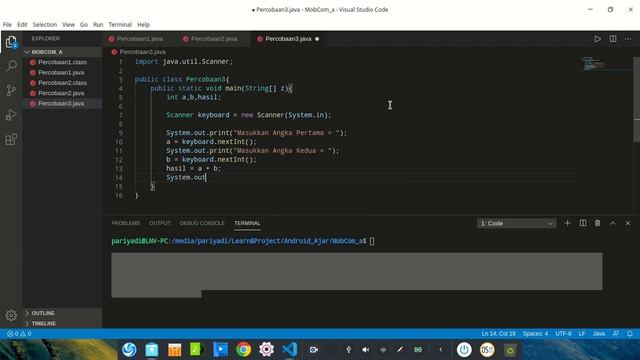Open the launcher icon in taskbar
Image resolution: width=640 pixels, height=360 pixels.
pyautogui.click(x=129, y=350)
